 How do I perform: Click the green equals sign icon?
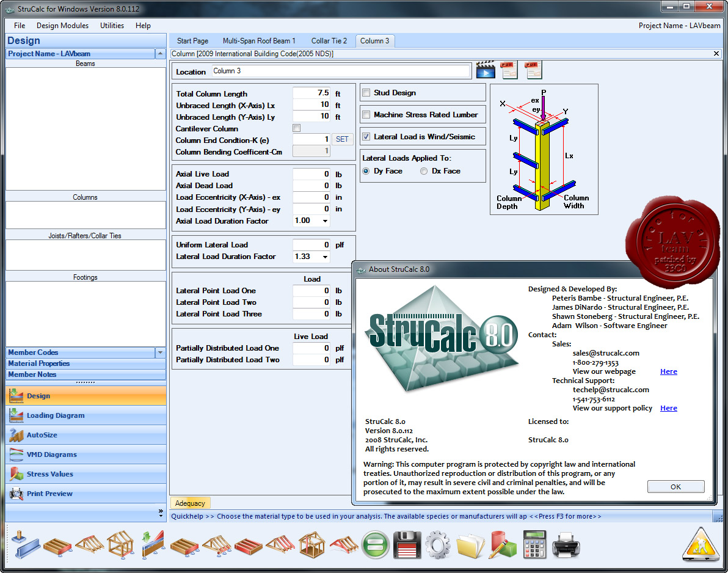(375, 544)
